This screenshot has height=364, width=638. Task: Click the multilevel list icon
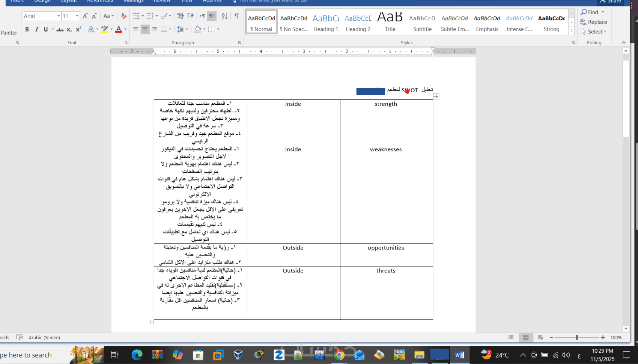pos(163,16)
